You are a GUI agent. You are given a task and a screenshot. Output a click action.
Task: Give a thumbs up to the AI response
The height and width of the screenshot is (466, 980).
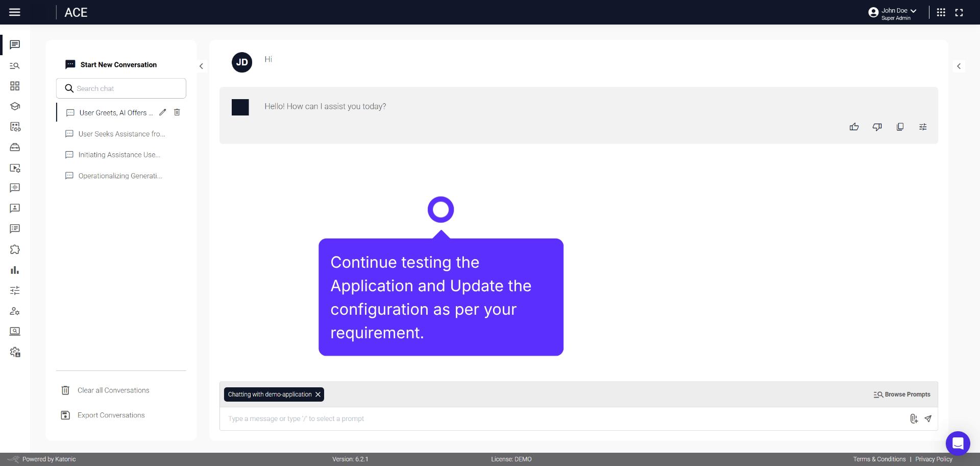pos(855,126)
